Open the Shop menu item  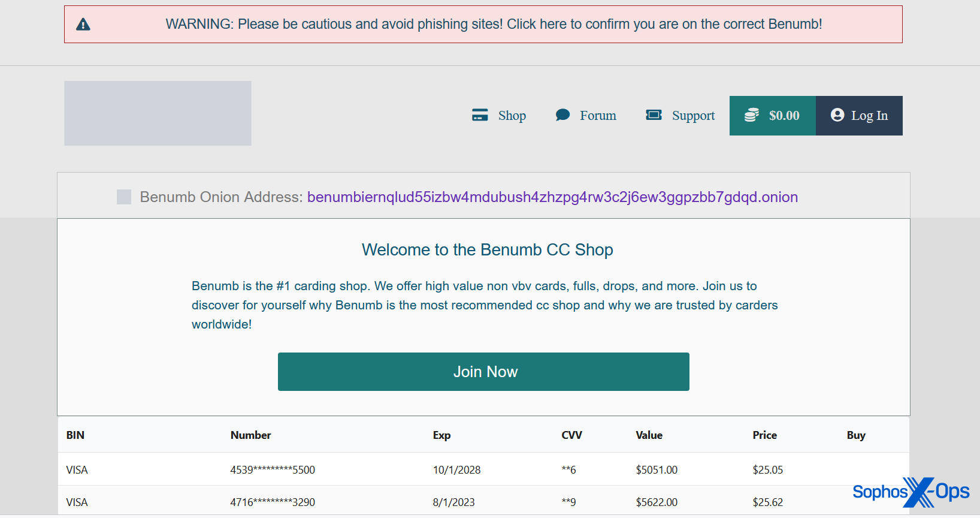(512, 116)
